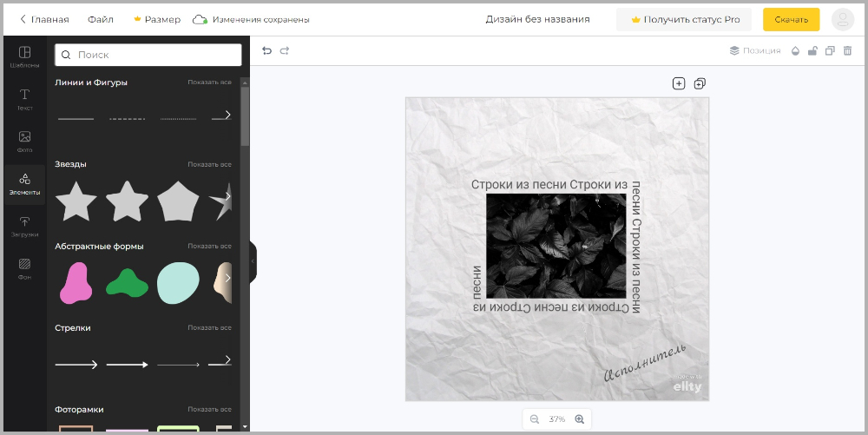Toggle the lock icon in toolbar
The image size is (868, 435).
[812, 51]
